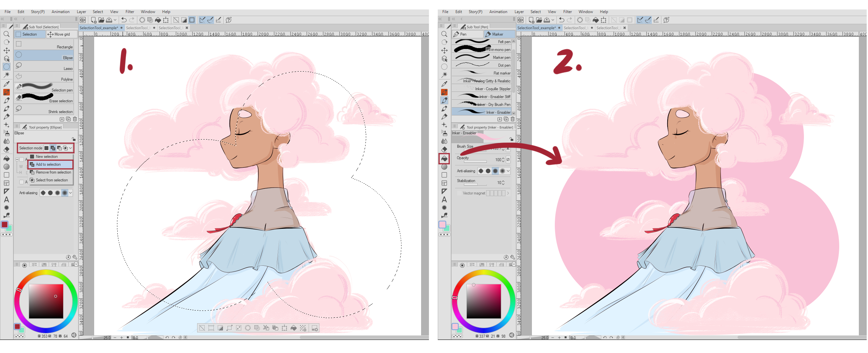Select the Eyedropper tool in left toolbar

coord(7,84)
